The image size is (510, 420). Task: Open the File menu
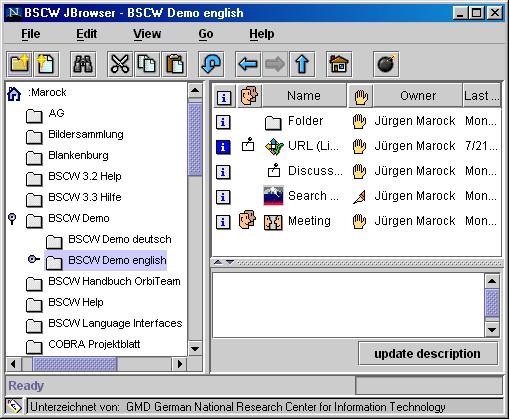click(x=31, y=34)
